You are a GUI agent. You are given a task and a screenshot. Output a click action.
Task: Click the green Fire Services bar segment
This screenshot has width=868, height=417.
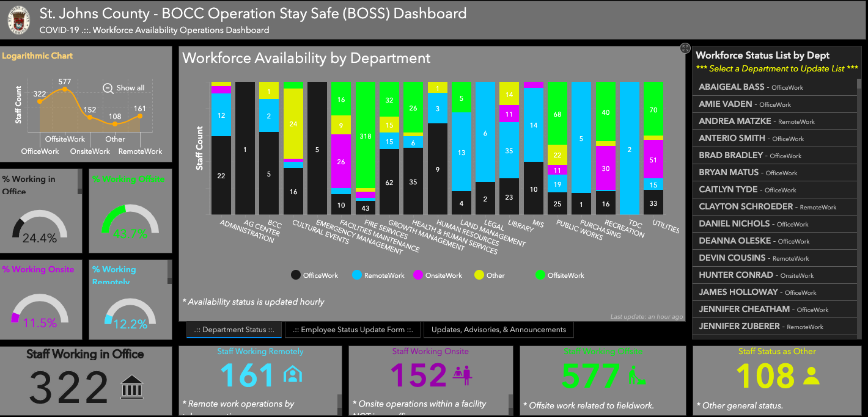[x=365, y=136]
